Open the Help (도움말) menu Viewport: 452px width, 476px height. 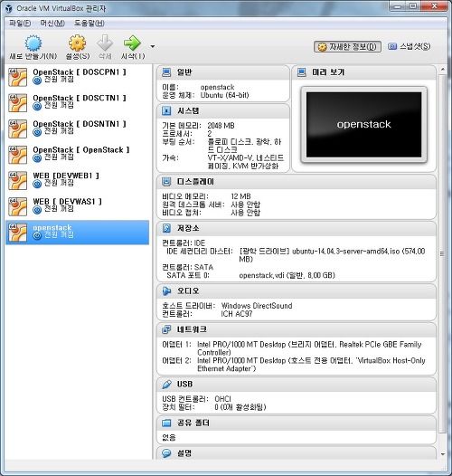89,23
